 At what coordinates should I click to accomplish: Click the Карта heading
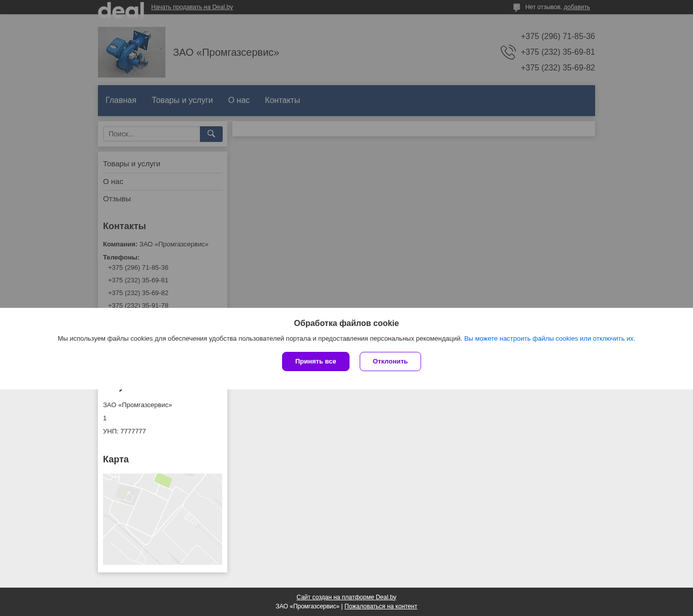click(116, 459)
